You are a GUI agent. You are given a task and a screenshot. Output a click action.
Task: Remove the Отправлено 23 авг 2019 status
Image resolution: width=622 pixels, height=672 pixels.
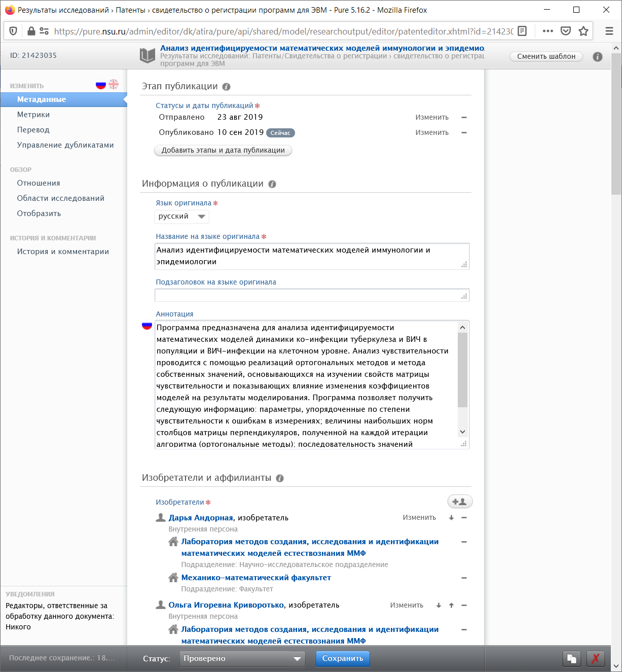pyautogui.click(x=464, y=117)
